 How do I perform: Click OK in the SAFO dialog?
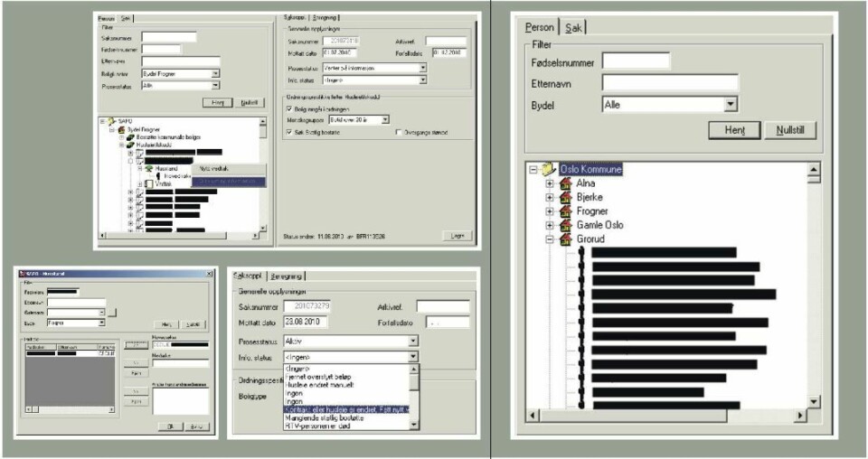point(171,426)
